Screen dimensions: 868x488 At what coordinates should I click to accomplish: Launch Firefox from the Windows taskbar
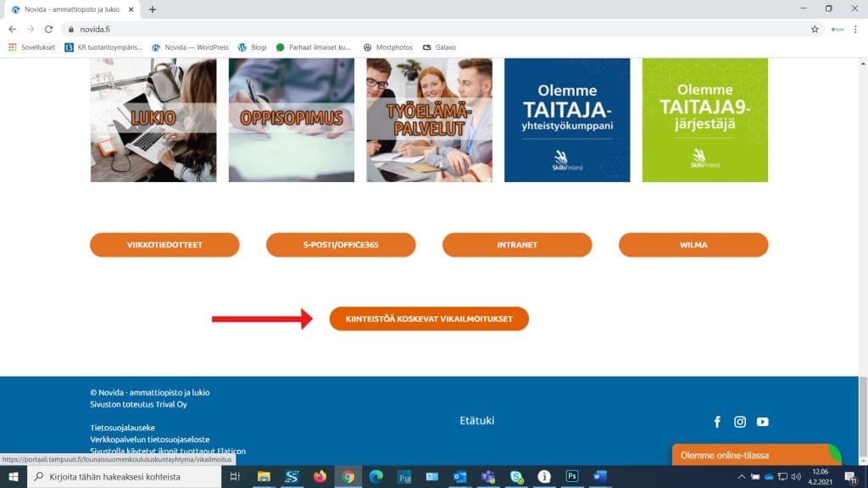coord(320,477)
